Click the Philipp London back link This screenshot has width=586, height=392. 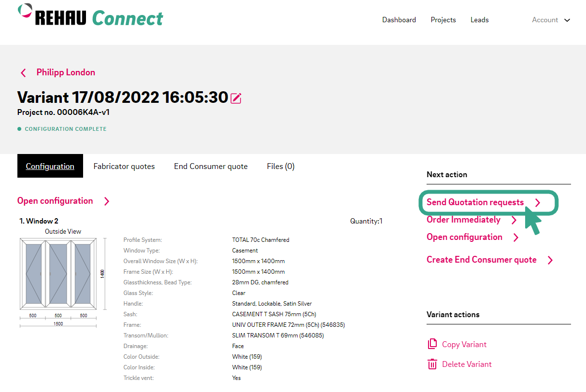(x=66, y=72)
